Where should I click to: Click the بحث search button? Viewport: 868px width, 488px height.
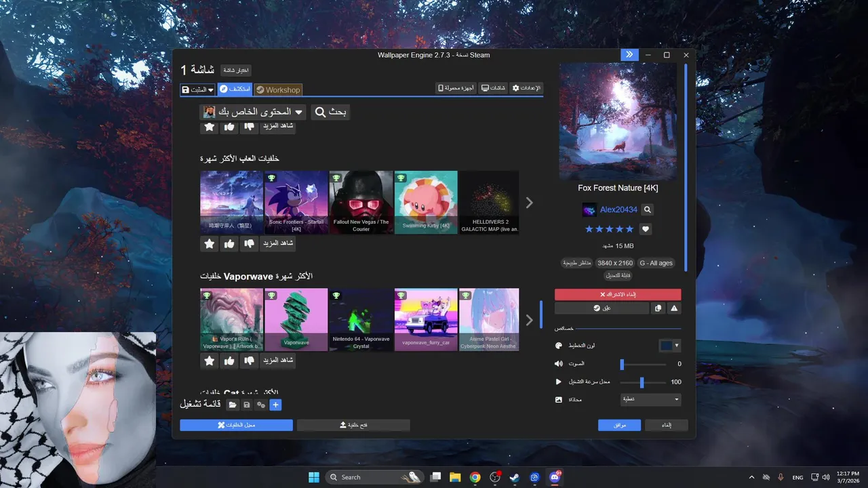coord(330,112)
